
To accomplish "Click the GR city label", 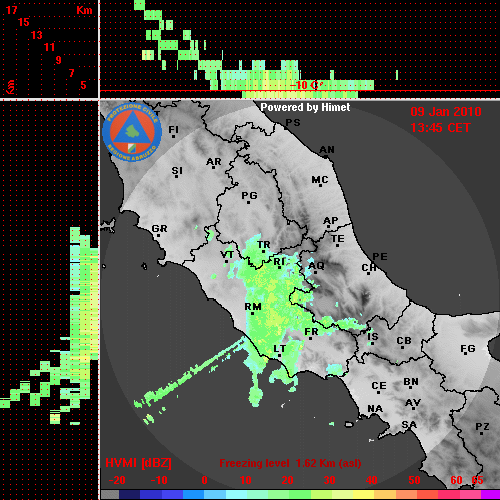I will (159, 230).
